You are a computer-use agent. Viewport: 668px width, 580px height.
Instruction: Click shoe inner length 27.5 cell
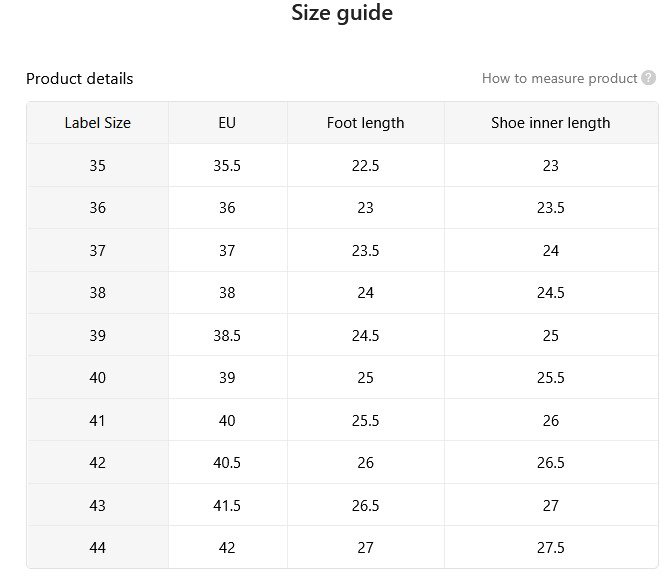pos(550,548)
